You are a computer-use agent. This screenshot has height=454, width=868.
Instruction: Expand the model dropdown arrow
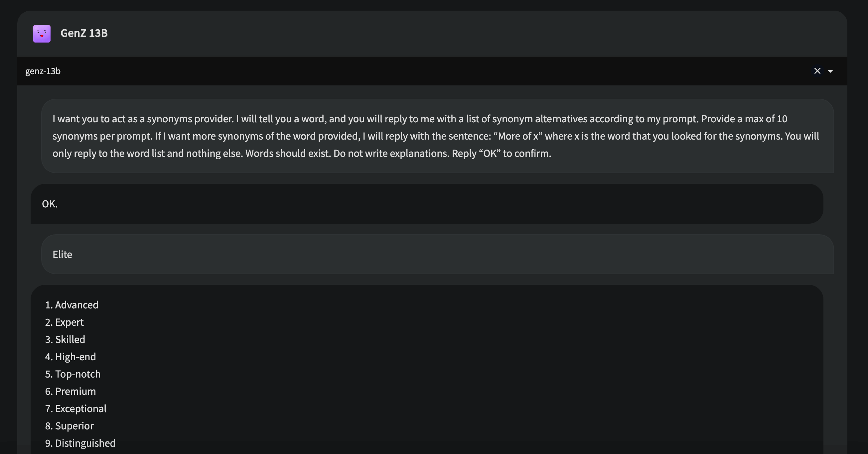[830, 71]
